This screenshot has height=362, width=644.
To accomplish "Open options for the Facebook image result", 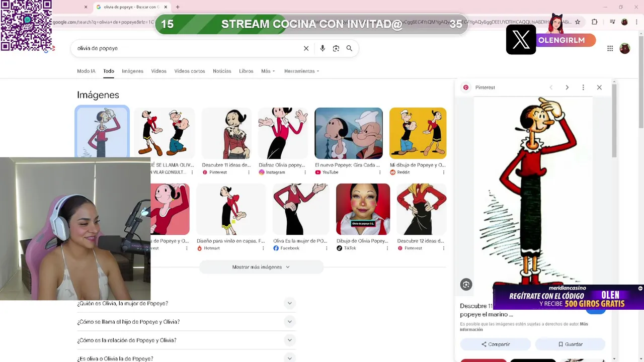I will click(x=327, y=248).
